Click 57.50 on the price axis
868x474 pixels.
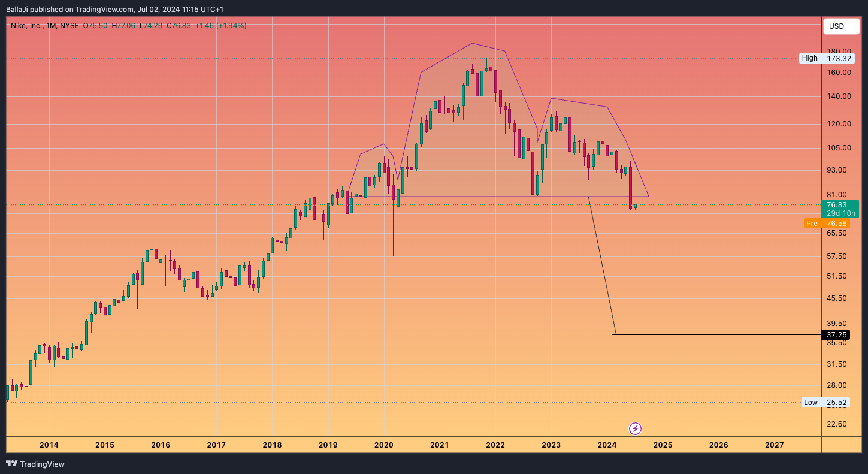pos(837,256)
